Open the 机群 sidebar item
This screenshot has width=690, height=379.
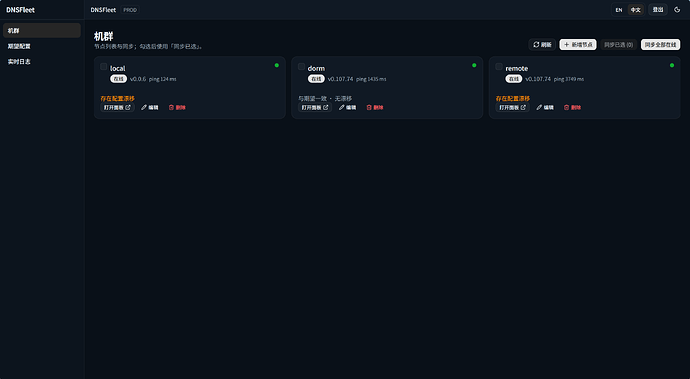[42, 30]
